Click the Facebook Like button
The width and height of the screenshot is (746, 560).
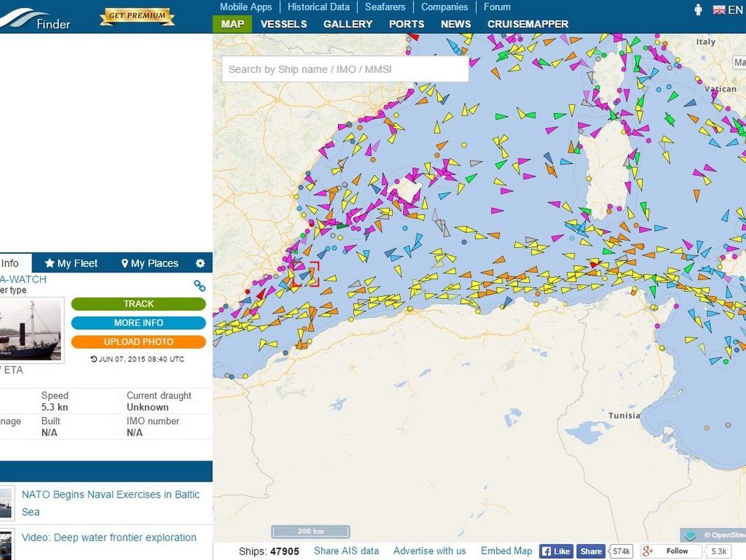tap(556, 551)
